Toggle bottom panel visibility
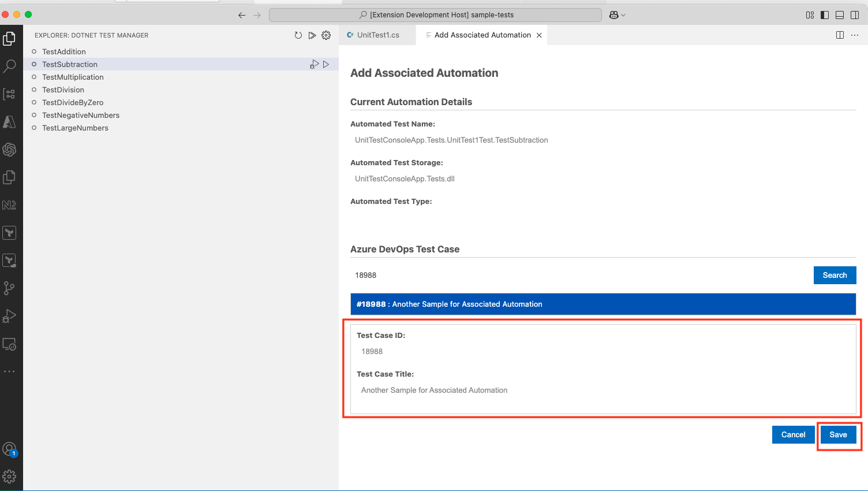The image size is (868, 491). [x=840, y=15]
